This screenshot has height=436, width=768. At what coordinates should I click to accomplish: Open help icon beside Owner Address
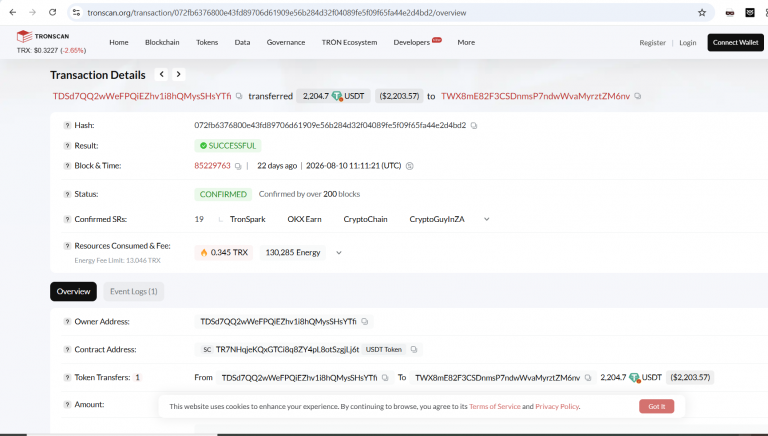tap(67, 322)
